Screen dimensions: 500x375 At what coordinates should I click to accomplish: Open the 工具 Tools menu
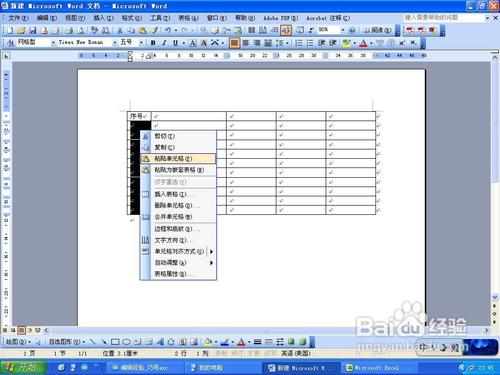point(160,18)
